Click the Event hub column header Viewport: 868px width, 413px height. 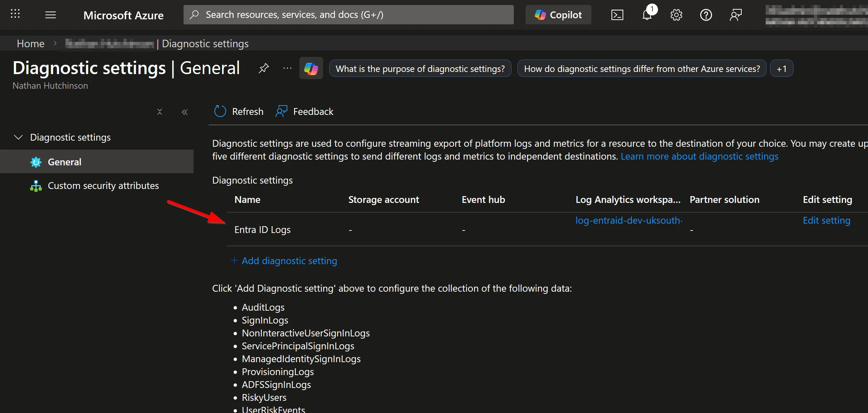483,200
